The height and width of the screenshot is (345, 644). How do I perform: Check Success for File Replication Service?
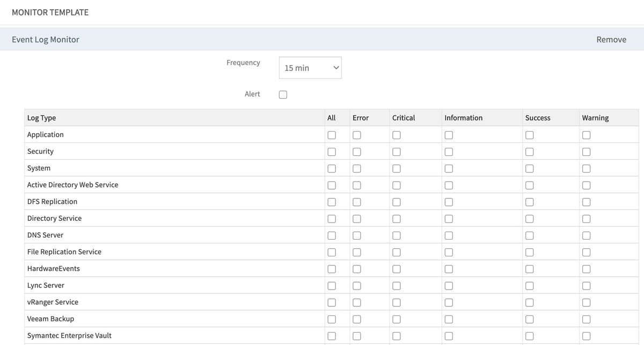[530, 252]
